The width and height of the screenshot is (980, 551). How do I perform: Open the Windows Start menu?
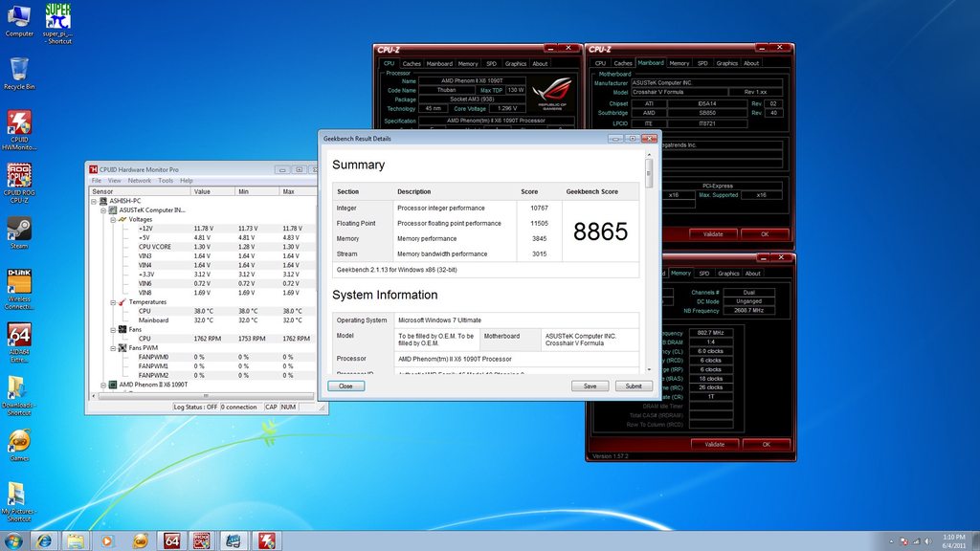(12, 540)
